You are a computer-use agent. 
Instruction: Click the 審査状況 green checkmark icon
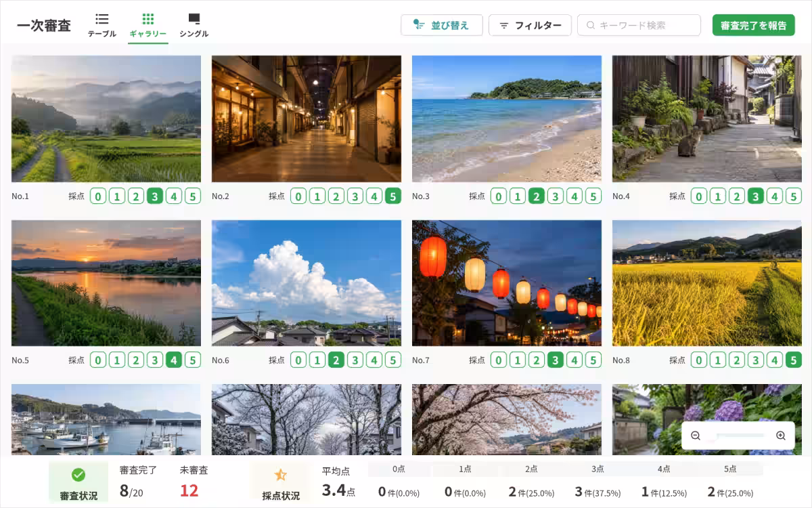tap(78, 475)
